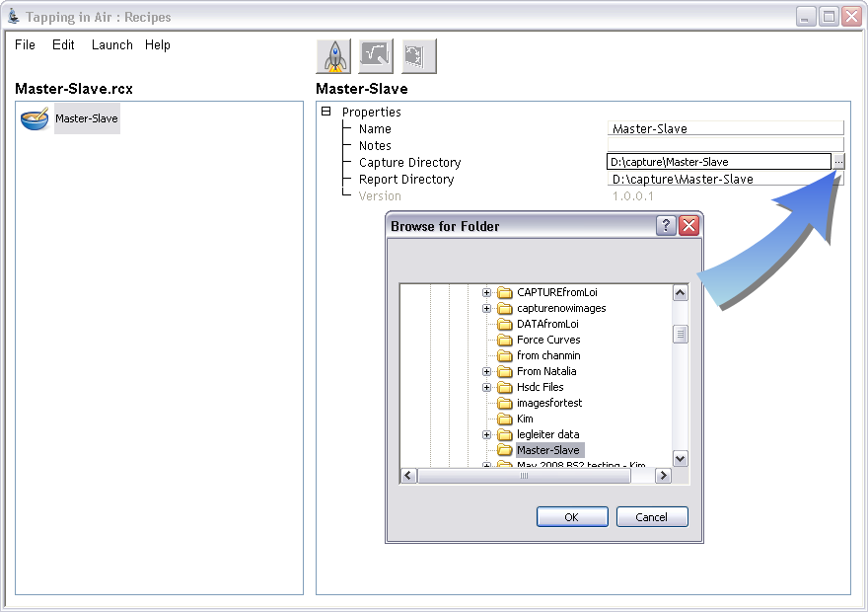Image resolution: width=868 pixels, height=612 pixels.
Task: Select the Master-Slave recipe bowl icon
Action: [x=35, y=118]
